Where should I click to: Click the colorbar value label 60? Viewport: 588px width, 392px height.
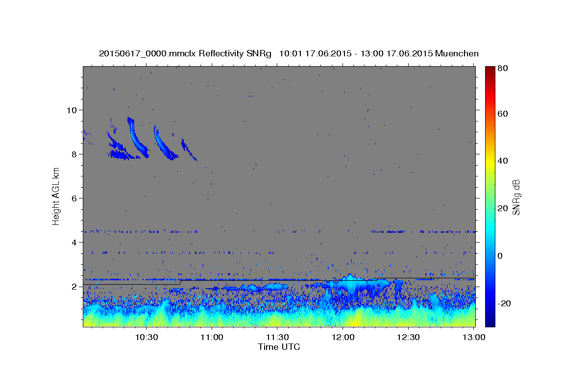[503, 114]
